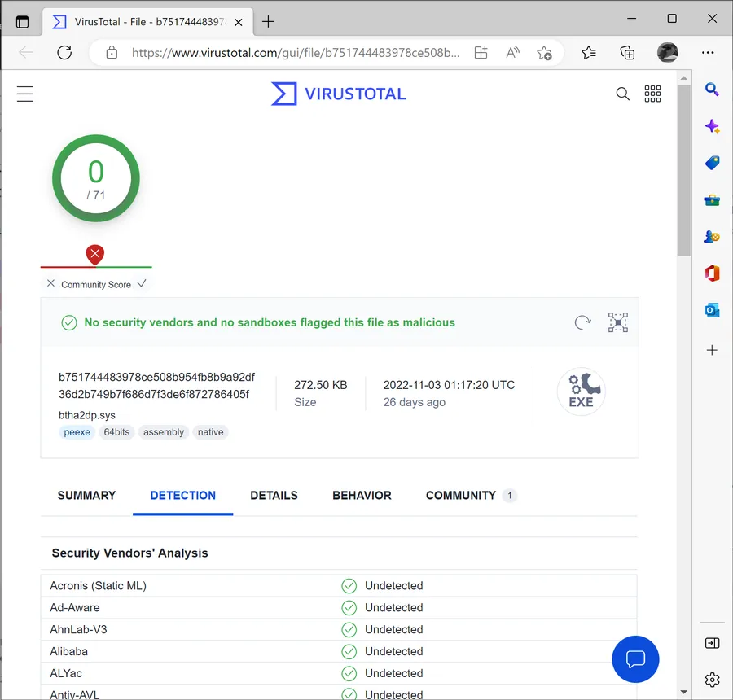The height and width of the screenshot is (700, 733).
Task: Open Tools briefcase icon in sidebar
Action: click(712, 200)
